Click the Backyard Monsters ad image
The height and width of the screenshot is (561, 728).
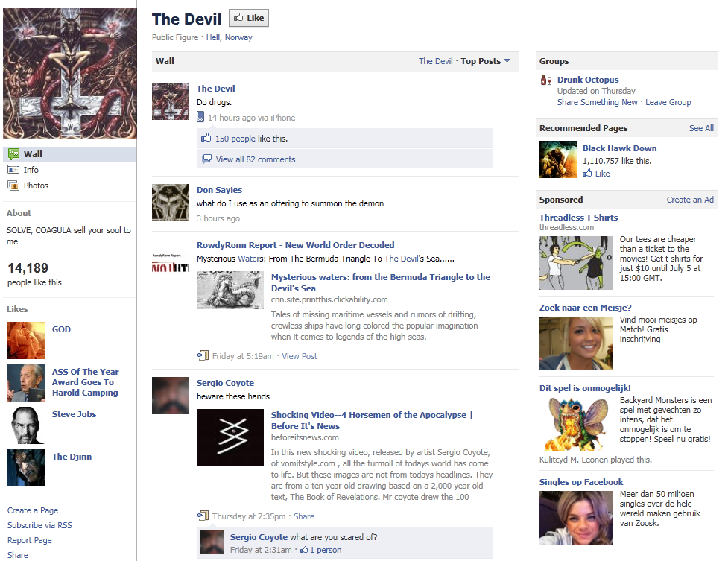tap(576, 424)
